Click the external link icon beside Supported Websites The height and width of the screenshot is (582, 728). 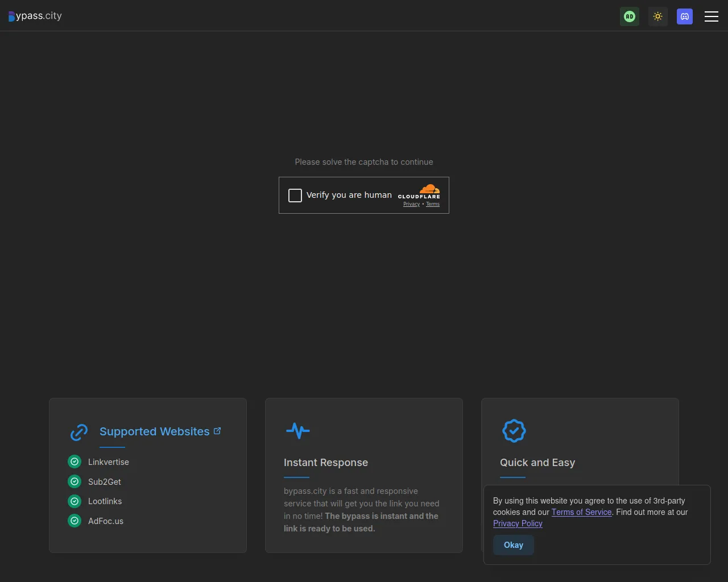217,431
